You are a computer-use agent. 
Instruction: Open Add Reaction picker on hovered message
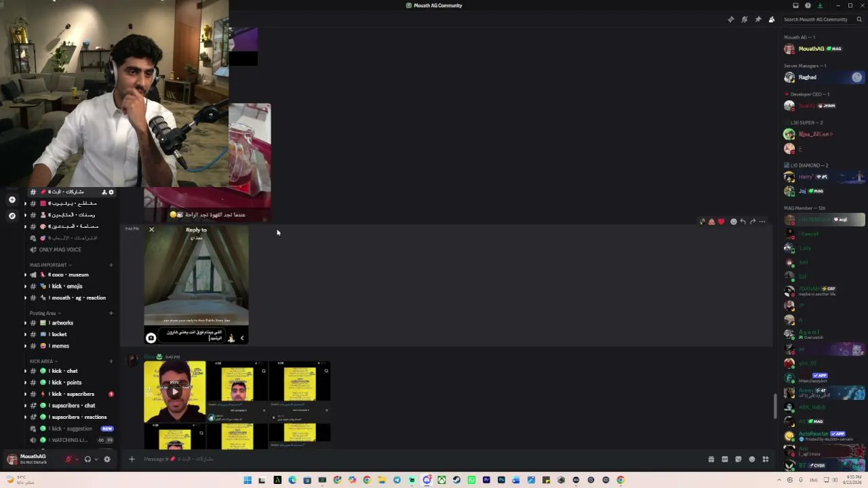pyautogui.click(x=733, y=222)
